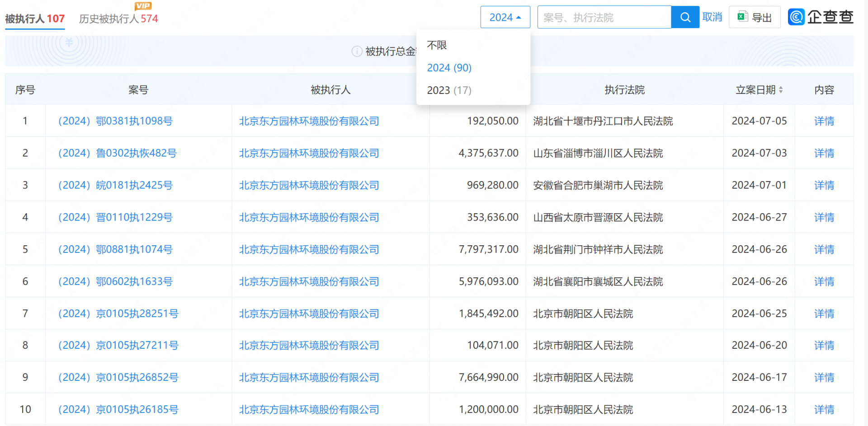Open 详情 for row 5 钟祥市 case

point(824,249)
